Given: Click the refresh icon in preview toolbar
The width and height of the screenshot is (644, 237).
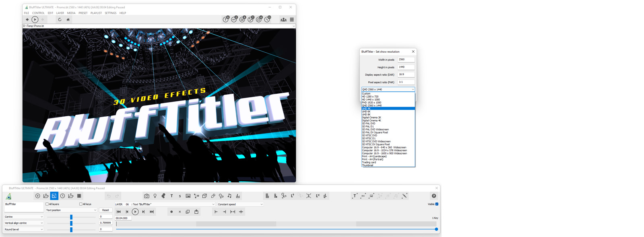Looking at the screenshot, I should (x=60, y=19).
